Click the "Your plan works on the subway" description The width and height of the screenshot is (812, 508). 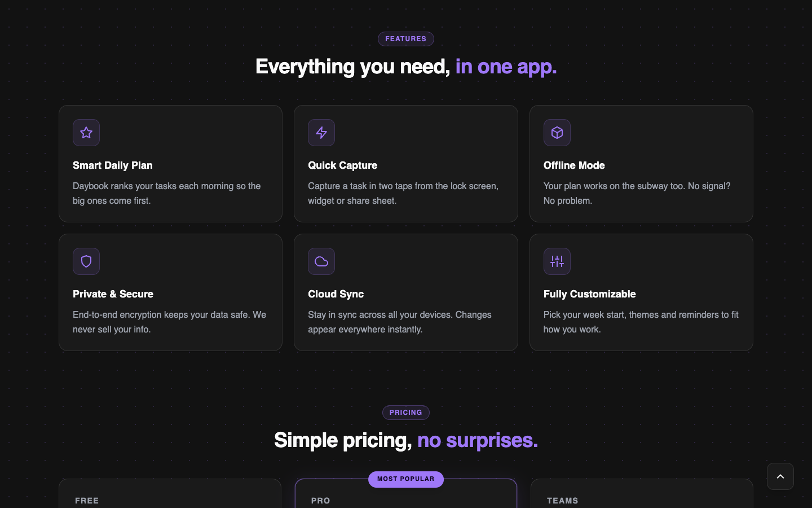pos(637,194)
